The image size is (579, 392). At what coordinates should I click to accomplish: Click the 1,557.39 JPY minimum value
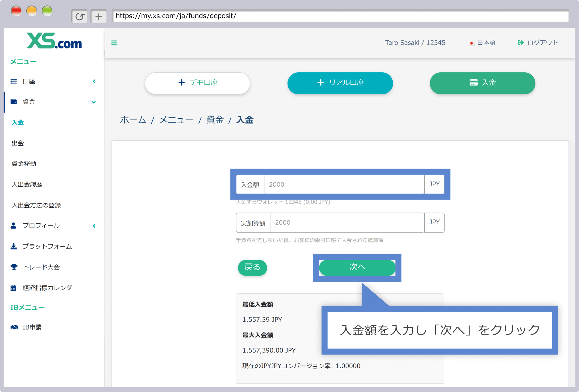point(262,320)
